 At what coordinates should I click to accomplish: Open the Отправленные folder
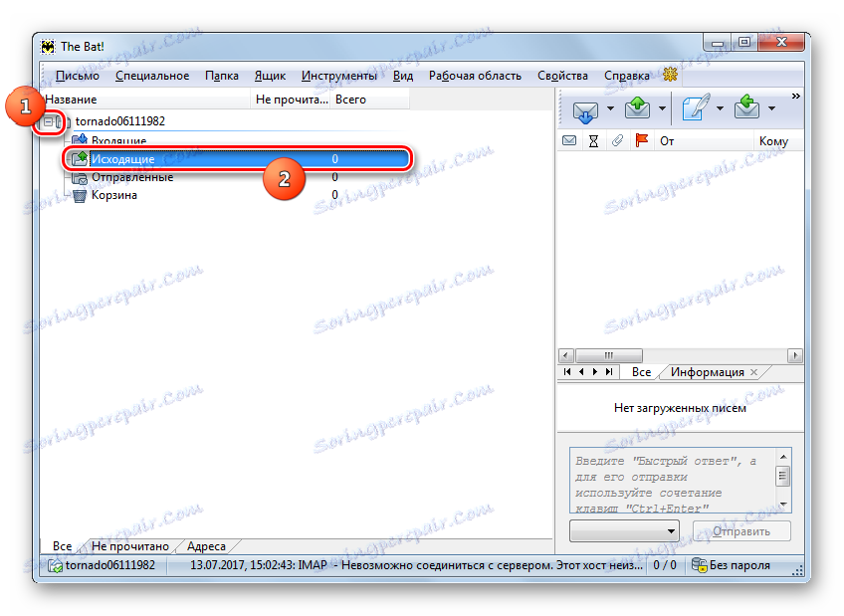coord(132,177)
